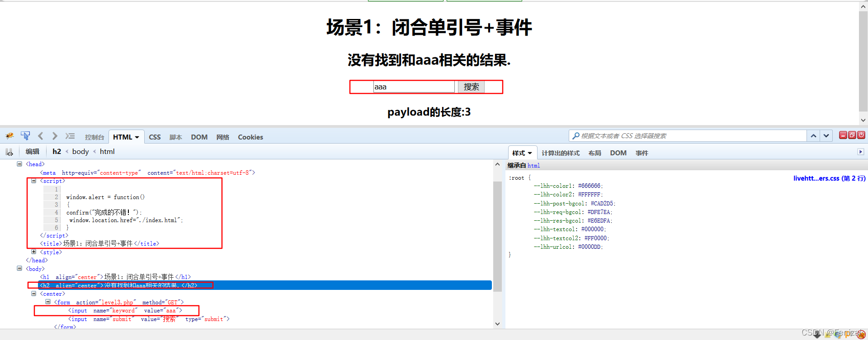
Task: Collapse the <body> node
Action: [x=19, y=268]
